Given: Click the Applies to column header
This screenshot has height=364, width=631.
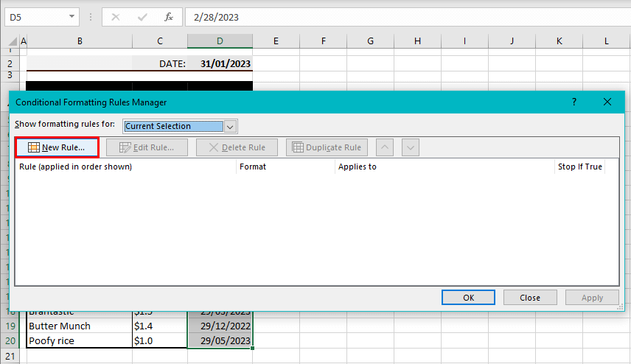Looking at the screenshot, I should tap(445, 167).
